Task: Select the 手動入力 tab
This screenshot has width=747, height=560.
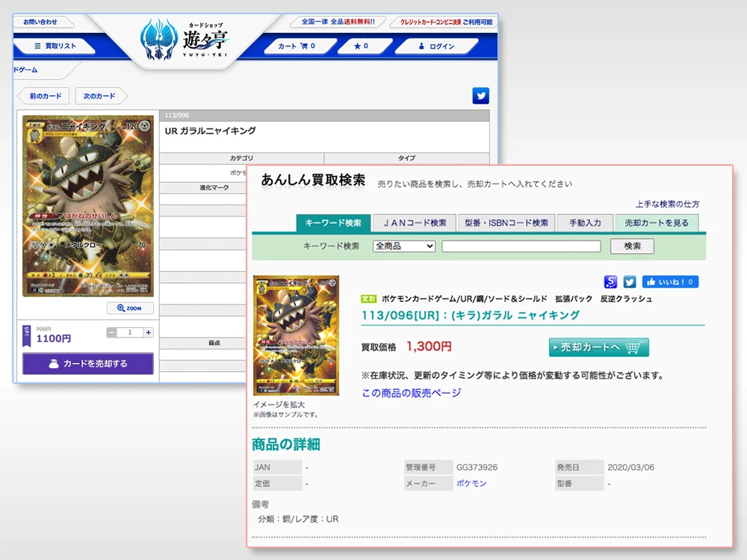Action: pyautogui.click(x=586, y=223)
